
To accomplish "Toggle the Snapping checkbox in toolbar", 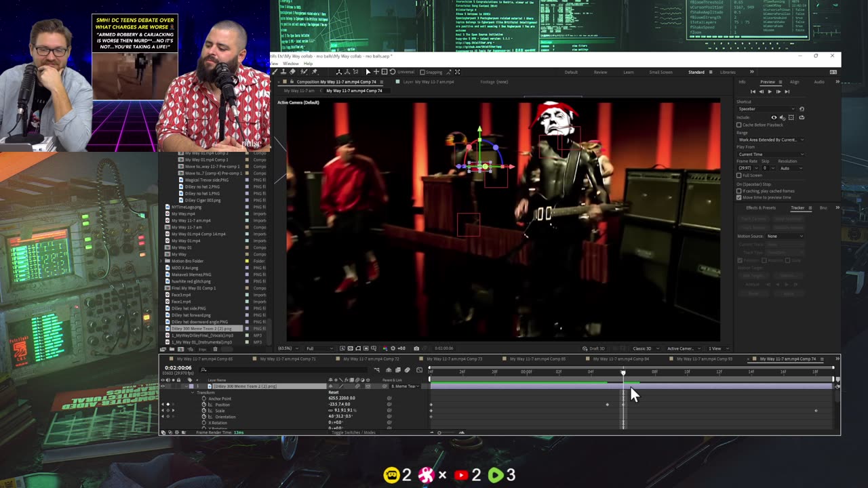I will click(422, 72).
